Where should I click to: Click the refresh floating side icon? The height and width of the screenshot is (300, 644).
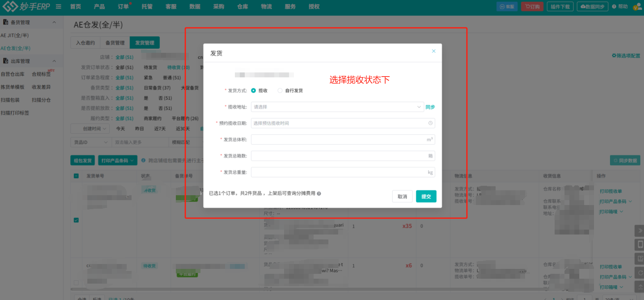(x=639, y=273)
